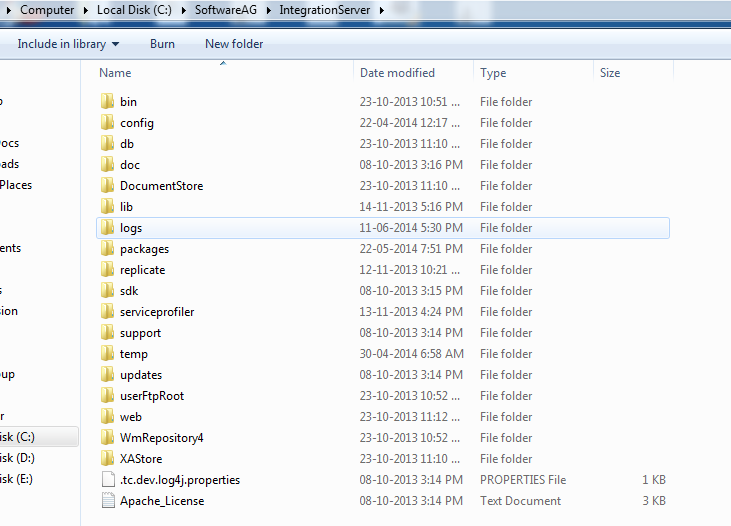Screen dimensions: 731x526
Task: Sort by the Size column header
Action: (610, 73)
